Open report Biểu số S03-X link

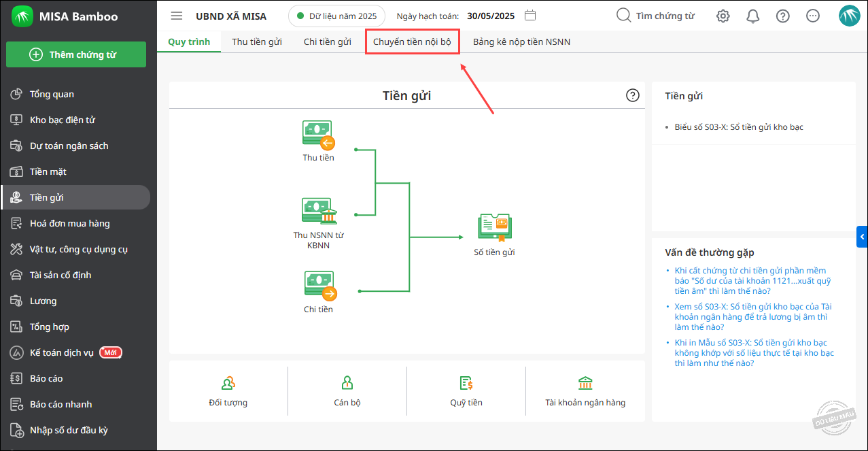[739, 127]
